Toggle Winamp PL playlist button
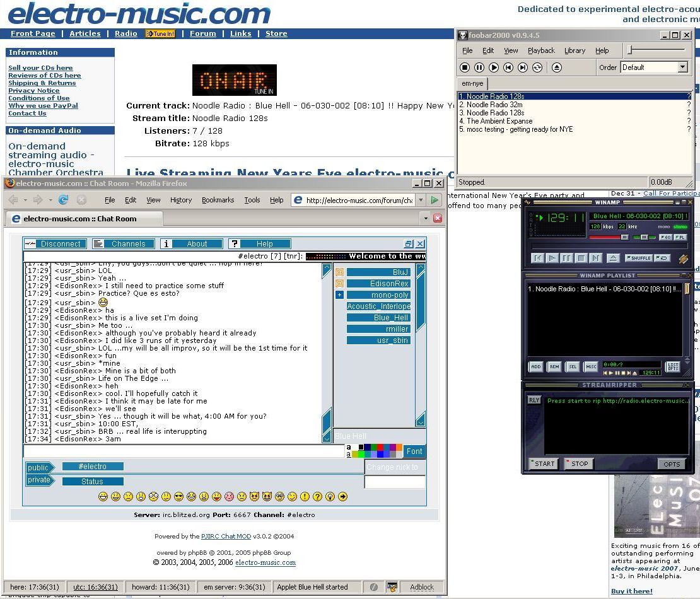The image size is (700, 599). tap(680, 238)
